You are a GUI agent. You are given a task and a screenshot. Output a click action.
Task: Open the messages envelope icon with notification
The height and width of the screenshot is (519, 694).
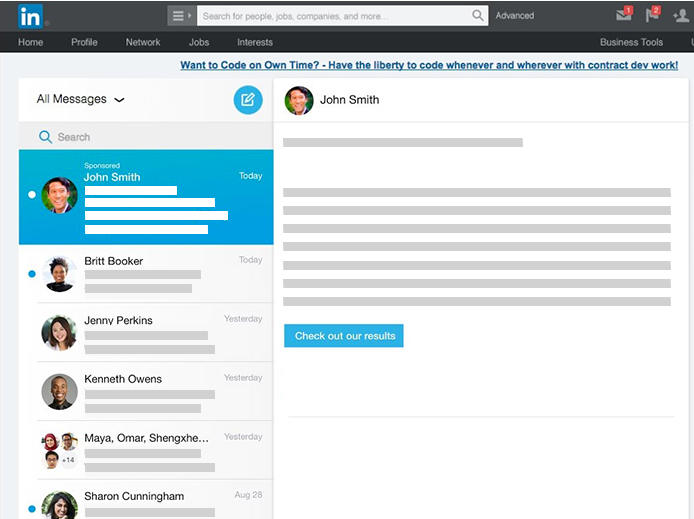(624, 15)
